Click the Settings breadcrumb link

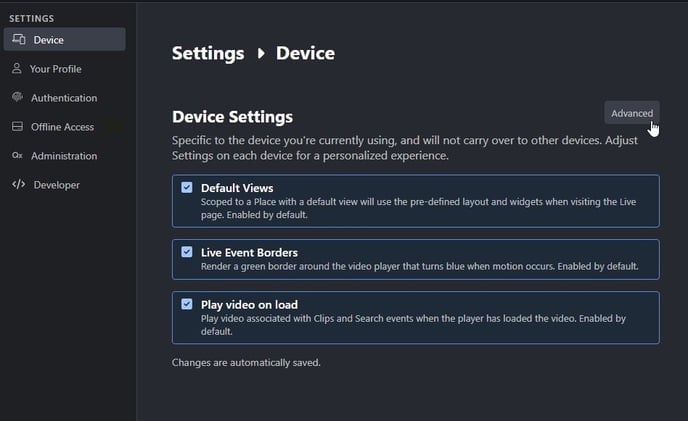(x=208, y=53)
